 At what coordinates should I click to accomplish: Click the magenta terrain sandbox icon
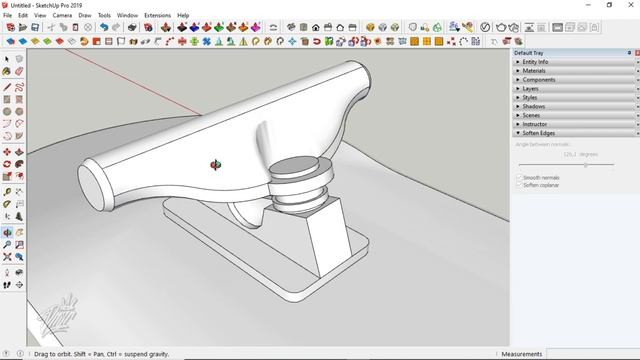(256, 27)
